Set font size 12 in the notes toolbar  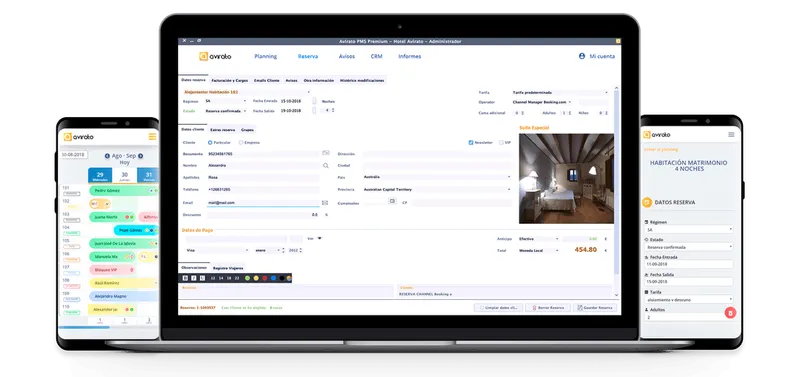pyautogui.click(x=213, y=278)
